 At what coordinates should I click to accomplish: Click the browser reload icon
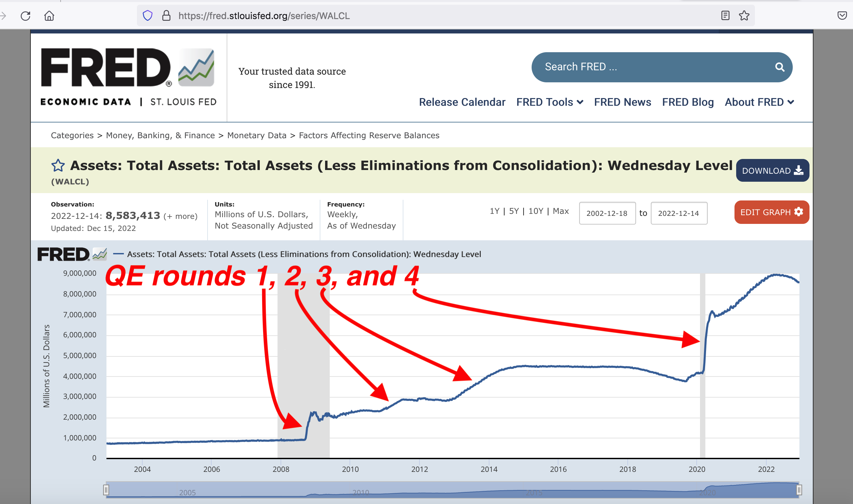coord(25,16)
